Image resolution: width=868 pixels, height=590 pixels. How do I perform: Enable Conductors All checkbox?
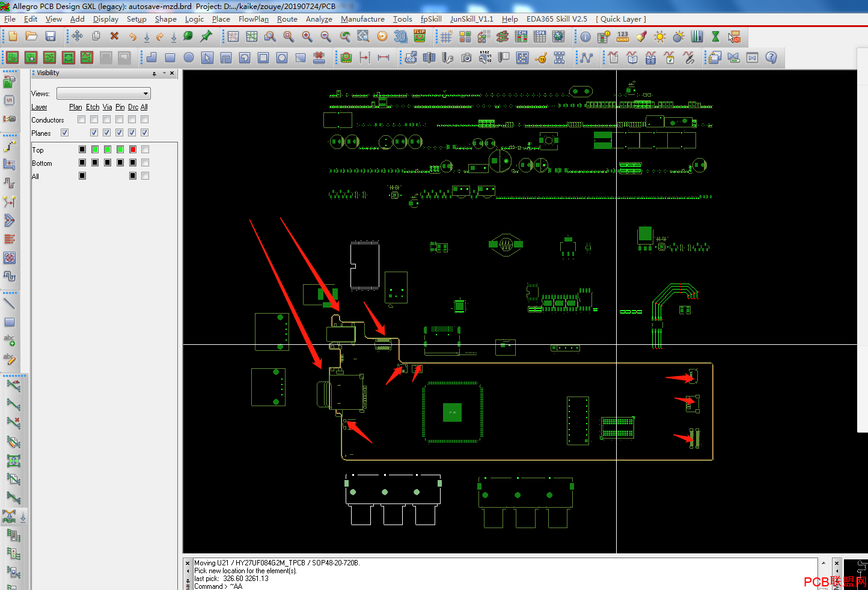coord(145,120)
